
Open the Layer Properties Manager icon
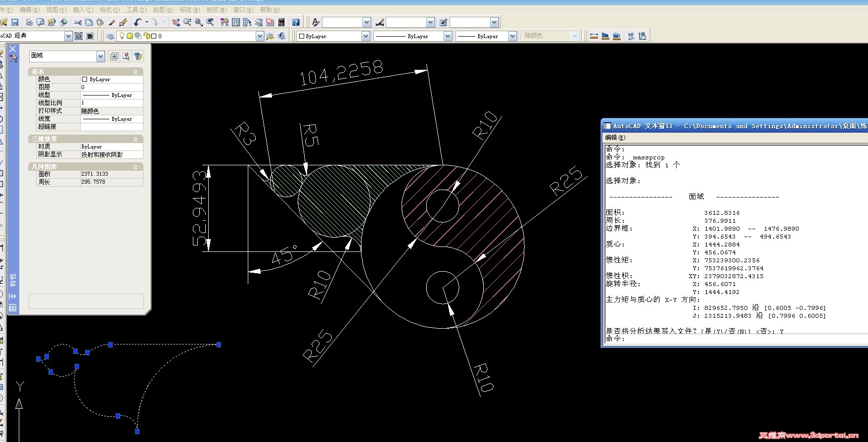click(x=110, y=36)
